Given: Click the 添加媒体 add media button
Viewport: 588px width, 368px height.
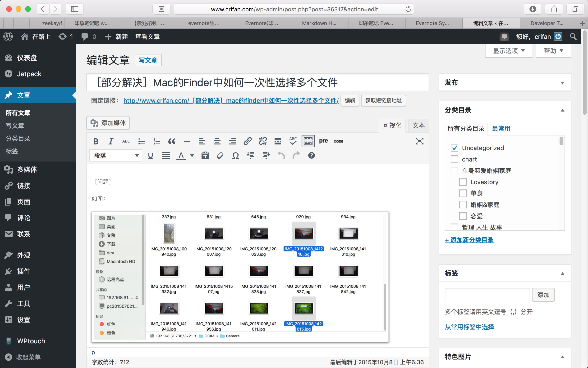Looking at the screenshot, I should [108, 123].
